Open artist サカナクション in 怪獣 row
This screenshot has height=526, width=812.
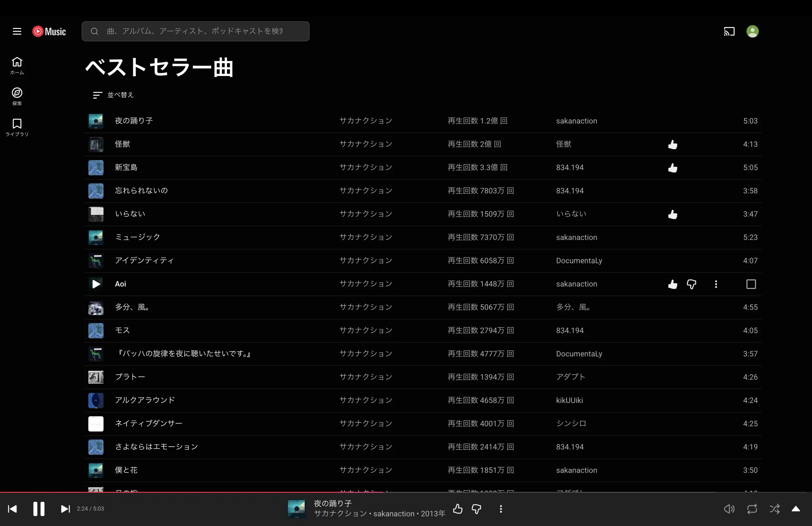366,144
